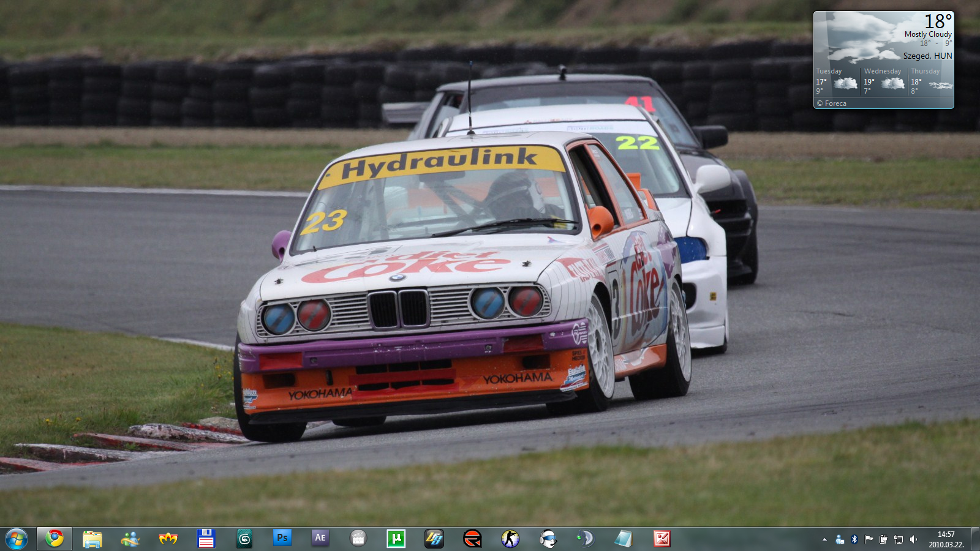
Task: Open the TeamSpeak icon in taskbar
Action: pos(586,539)
